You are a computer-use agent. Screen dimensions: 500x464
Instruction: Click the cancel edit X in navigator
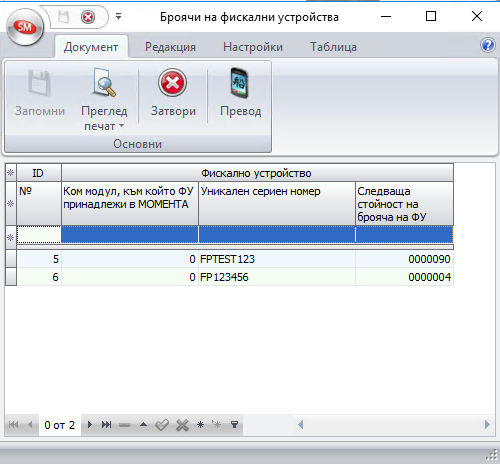[x=182, y=425]
